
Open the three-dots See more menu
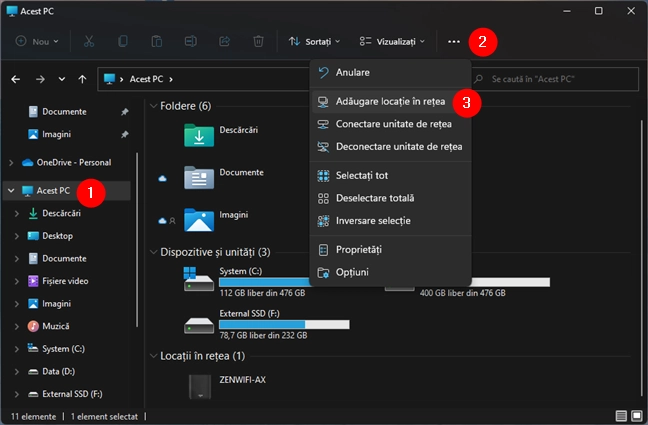click(x=454, y=41)
